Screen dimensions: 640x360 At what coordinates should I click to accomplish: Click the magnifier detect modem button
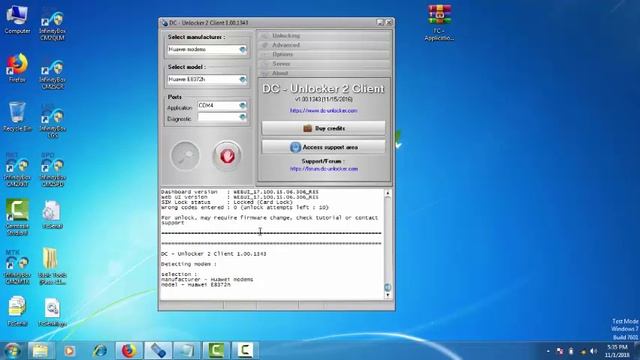185,156
